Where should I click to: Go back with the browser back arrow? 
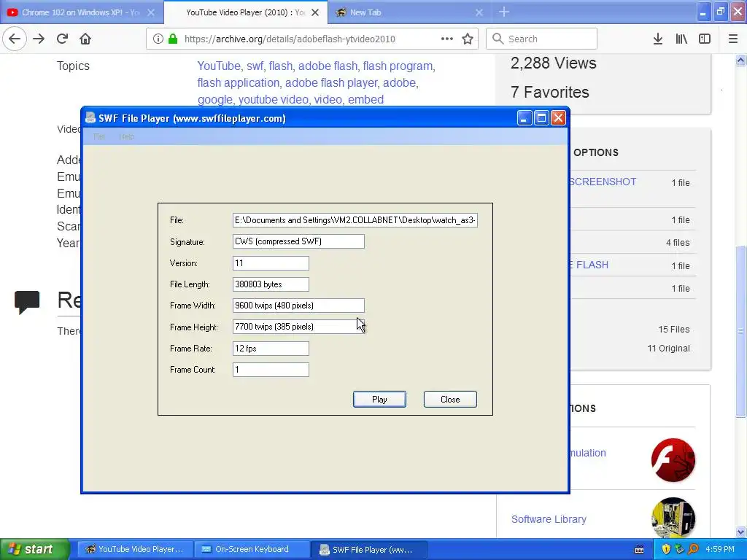pos(15,39)
